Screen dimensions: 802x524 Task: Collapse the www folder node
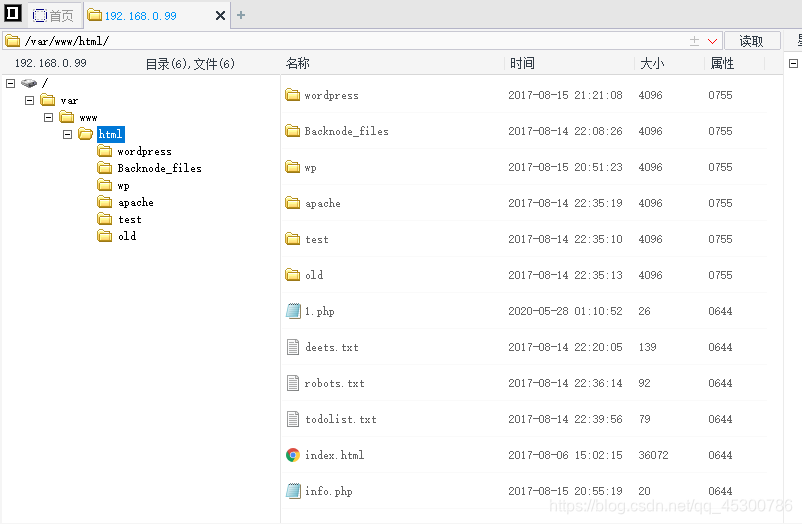[x=49, y=117]
